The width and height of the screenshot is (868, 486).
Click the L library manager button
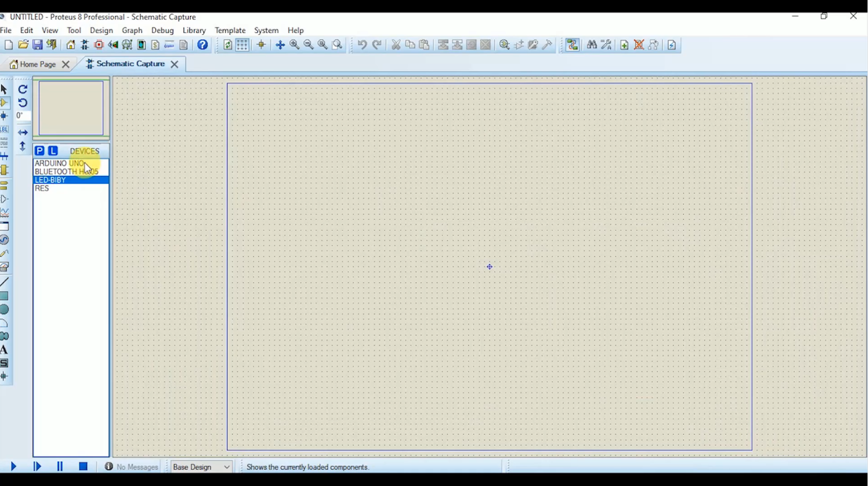[53, 151]
